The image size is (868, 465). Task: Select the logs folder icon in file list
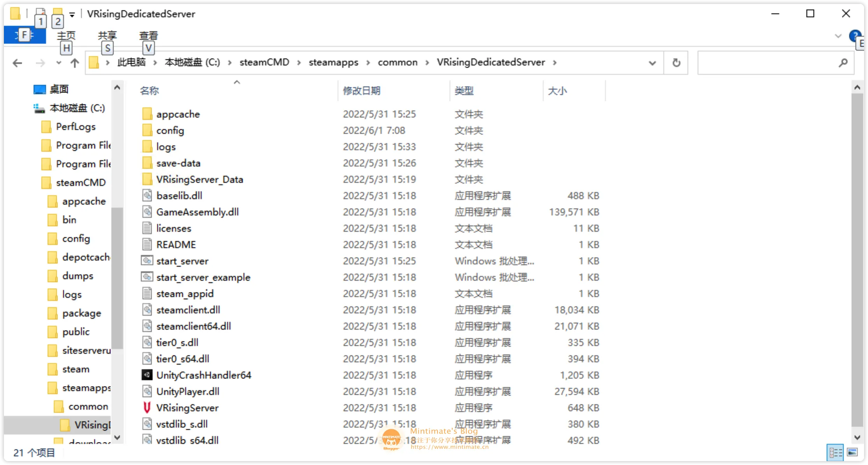tap(147, 146)
